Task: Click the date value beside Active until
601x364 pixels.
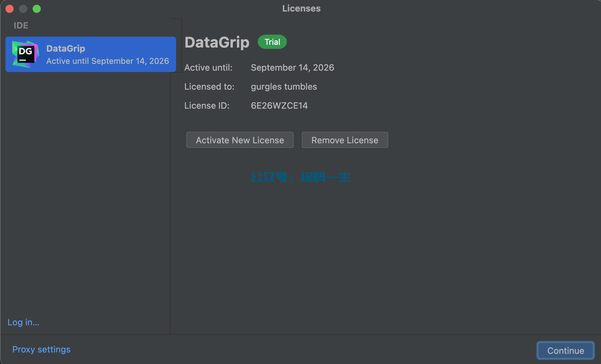Action: pyautogui.click(x=292, y=68)
